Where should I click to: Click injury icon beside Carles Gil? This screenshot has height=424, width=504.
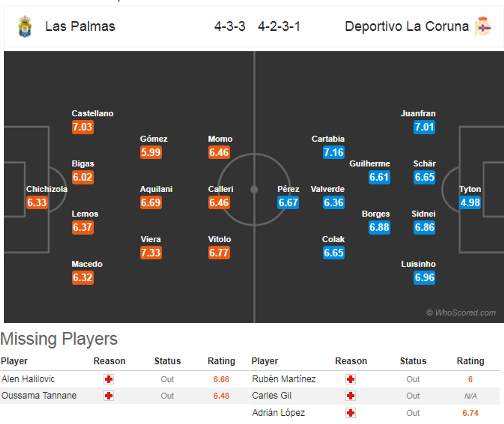[351, 396]
